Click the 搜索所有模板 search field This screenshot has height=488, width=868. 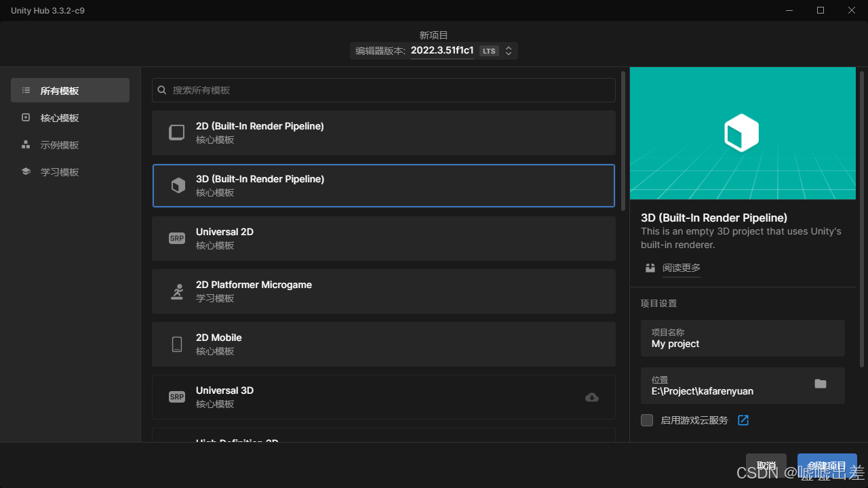[x=384, y=90]
